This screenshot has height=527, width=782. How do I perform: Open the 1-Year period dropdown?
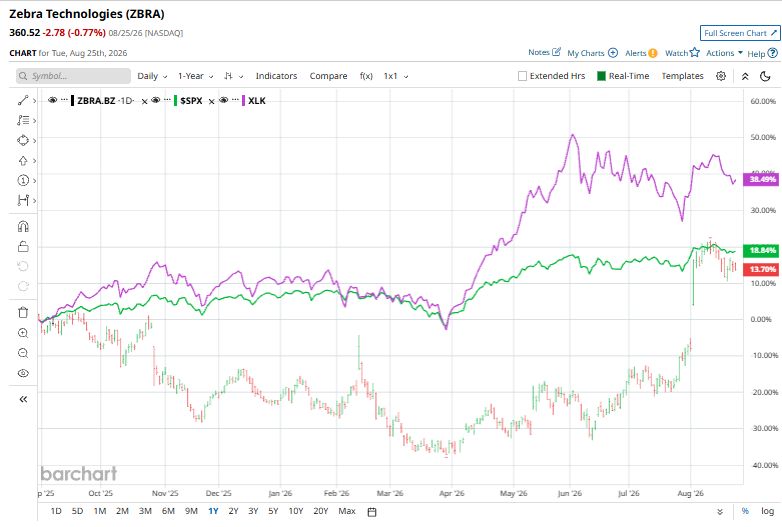(196, 76)
